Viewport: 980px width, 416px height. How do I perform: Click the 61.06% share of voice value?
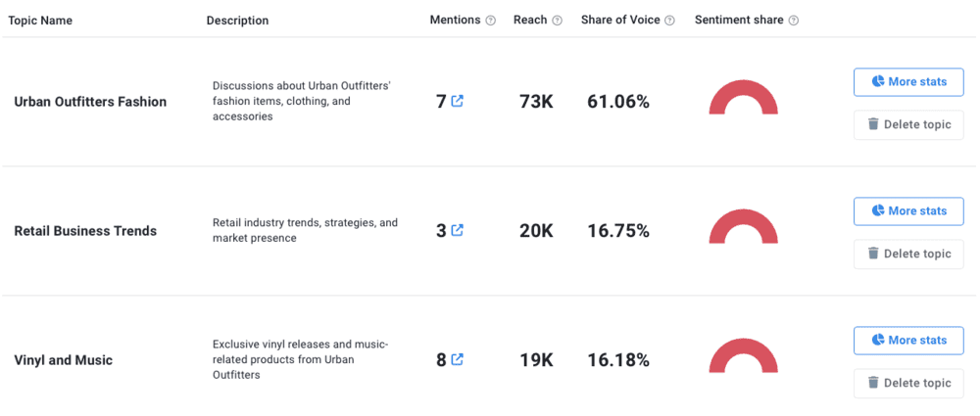coord(618,102)
